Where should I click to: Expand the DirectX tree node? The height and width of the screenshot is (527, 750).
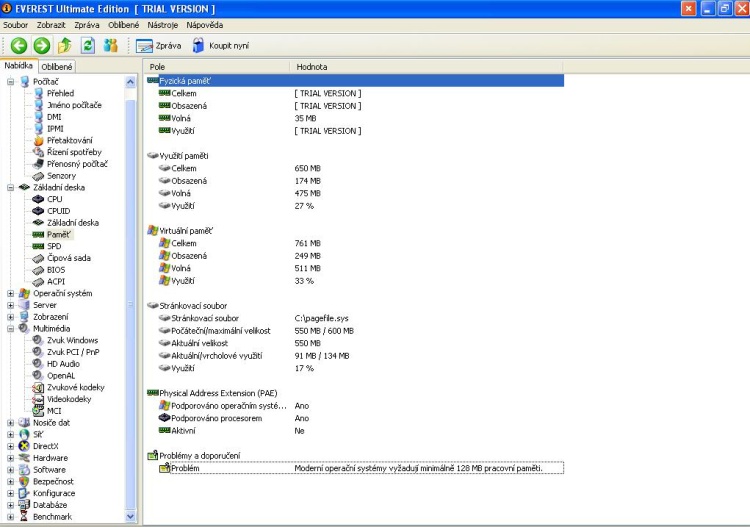(x=11, y=446)
